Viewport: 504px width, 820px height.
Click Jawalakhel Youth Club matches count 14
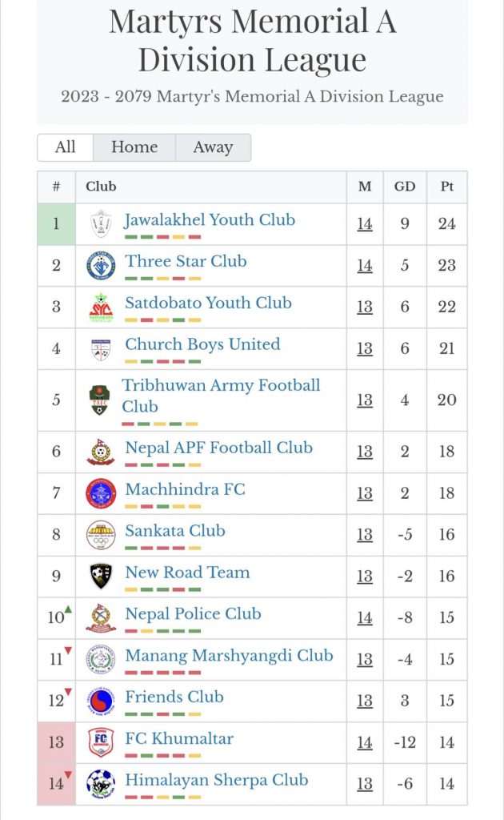tap(365, 224)
